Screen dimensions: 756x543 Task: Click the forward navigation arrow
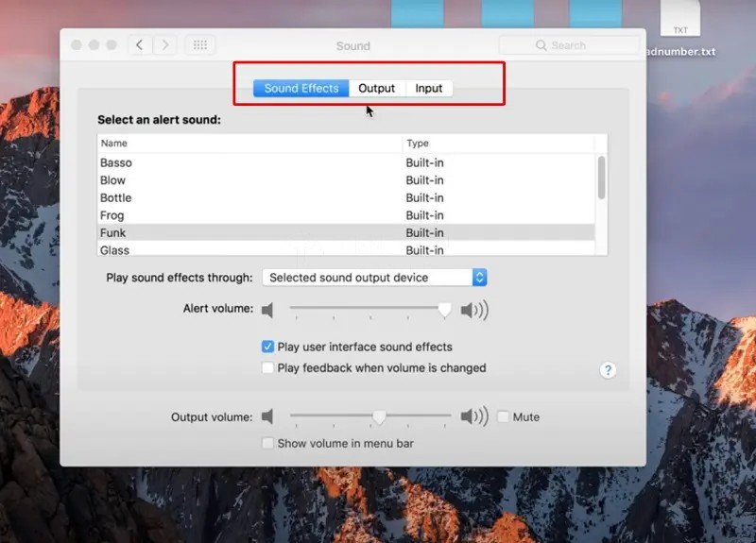tap(165, 45)
